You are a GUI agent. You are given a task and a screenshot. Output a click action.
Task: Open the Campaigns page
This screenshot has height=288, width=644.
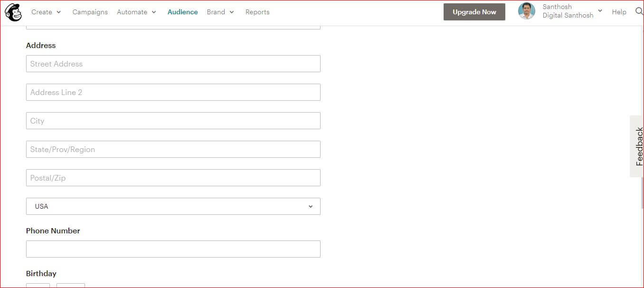click(90, 12)
